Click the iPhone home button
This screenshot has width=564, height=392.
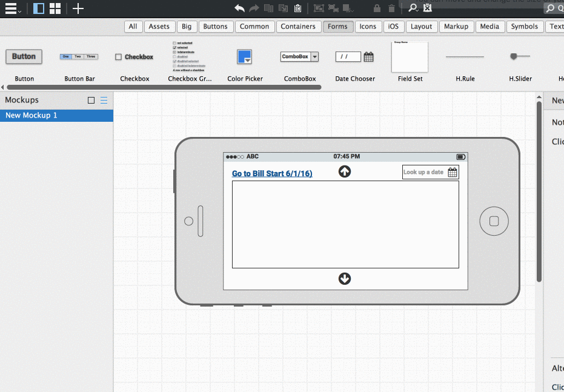point(494,221)
